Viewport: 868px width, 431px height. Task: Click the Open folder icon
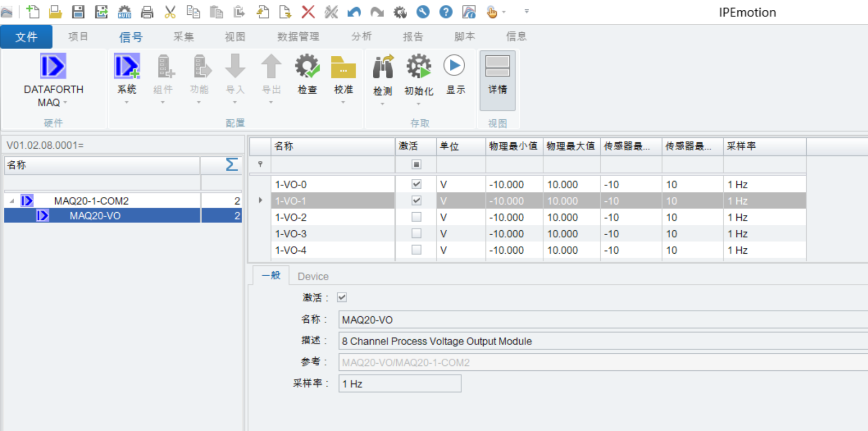click(x=55, y=11)
